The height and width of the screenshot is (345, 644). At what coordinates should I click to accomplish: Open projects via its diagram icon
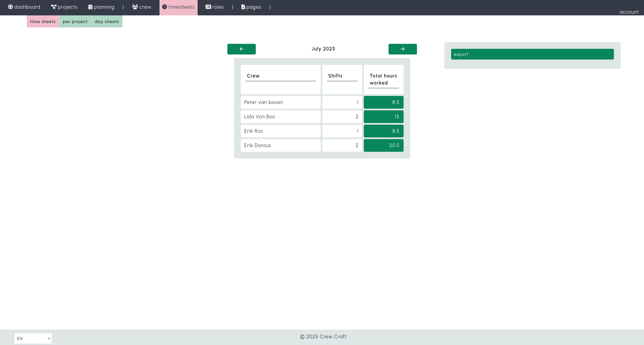53,7
